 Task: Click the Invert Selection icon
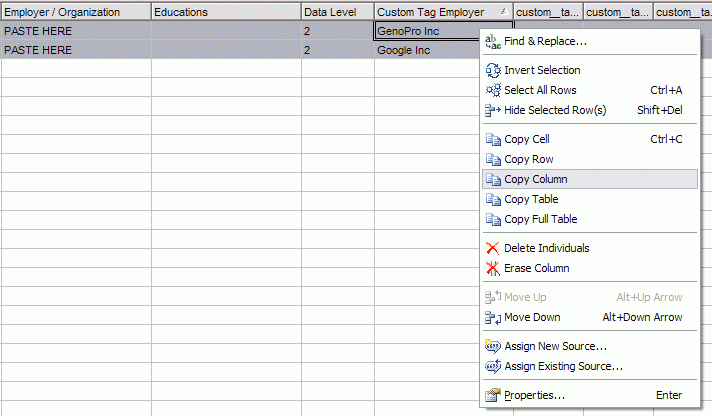(x=492, y=70)
